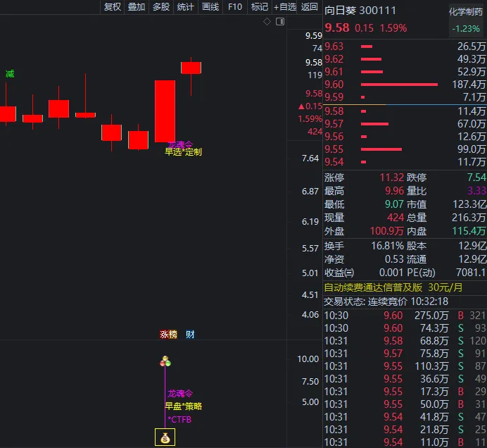The image size is (487, 448).
Task: Open the 复权 adjustment menu
Action: pyautogui.click(x=113, y=7)
